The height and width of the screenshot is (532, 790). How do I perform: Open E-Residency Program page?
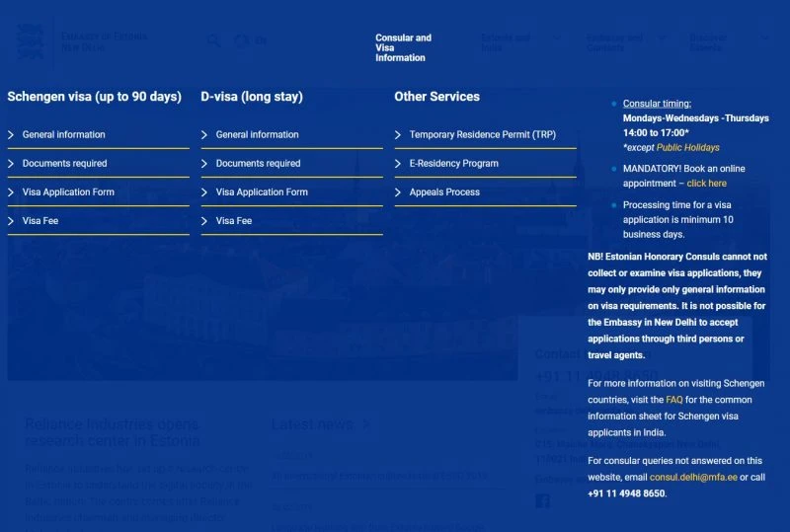point(485,164)
